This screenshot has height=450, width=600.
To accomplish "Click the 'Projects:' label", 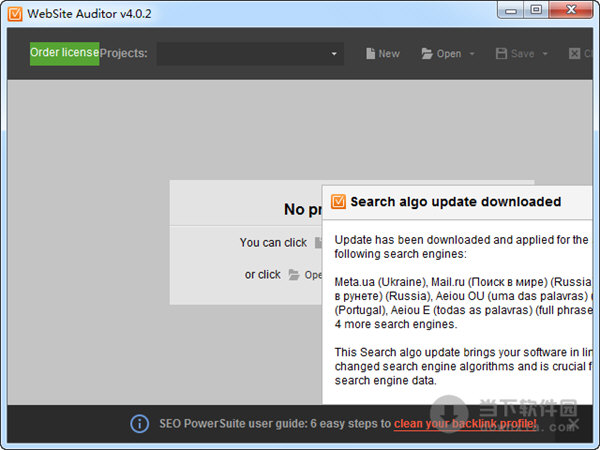I will [123, 53].
